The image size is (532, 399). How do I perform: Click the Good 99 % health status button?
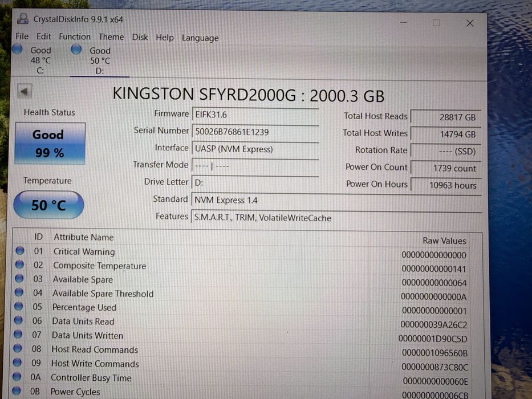tap(50, 144)
